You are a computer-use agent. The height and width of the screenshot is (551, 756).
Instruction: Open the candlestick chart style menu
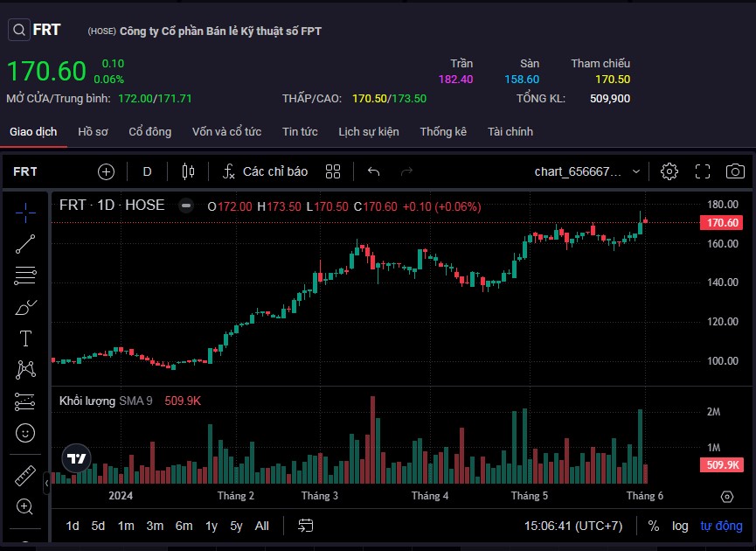click(187, 171)
